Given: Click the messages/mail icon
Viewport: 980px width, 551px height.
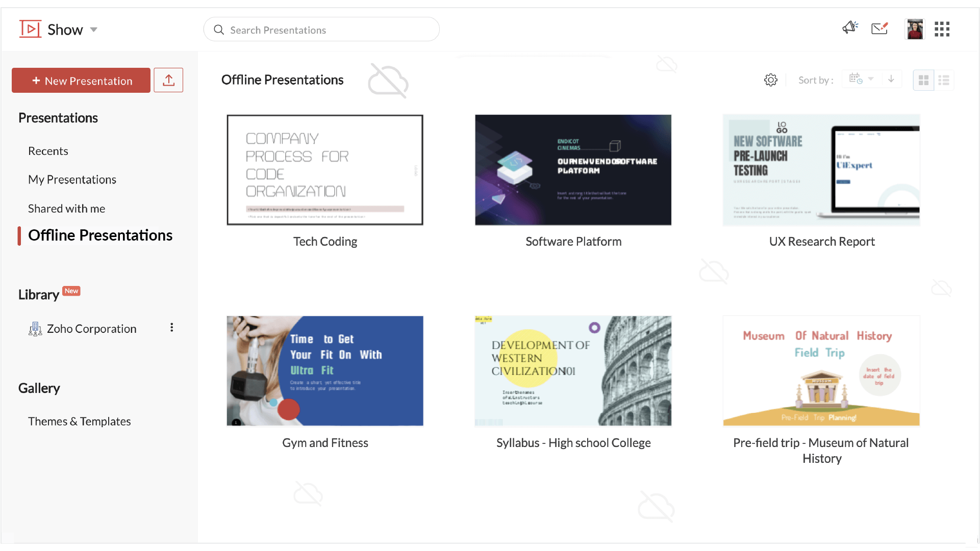Looking at the screenshot, I should 880,29.
